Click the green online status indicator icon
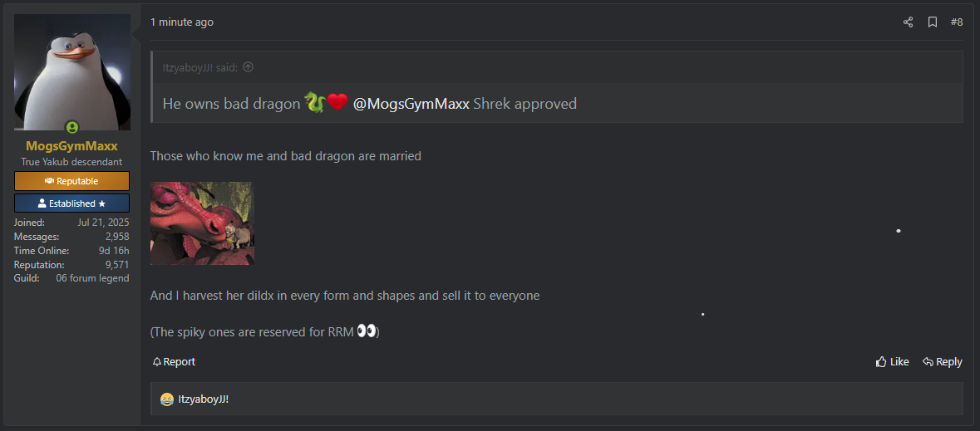980x431 pixels. click(72, 127)
